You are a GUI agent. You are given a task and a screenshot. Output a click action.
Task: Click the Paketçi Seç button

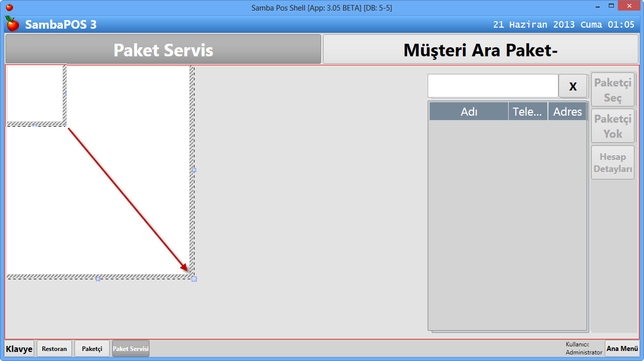[612, 89]
